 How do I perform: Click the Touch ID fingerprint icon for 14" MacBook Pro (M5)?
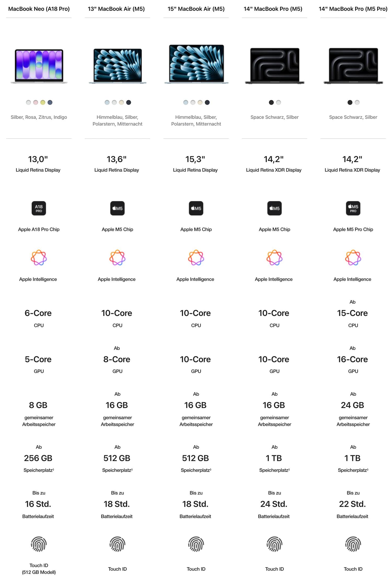pyautogui.click(x=274, y=544)
